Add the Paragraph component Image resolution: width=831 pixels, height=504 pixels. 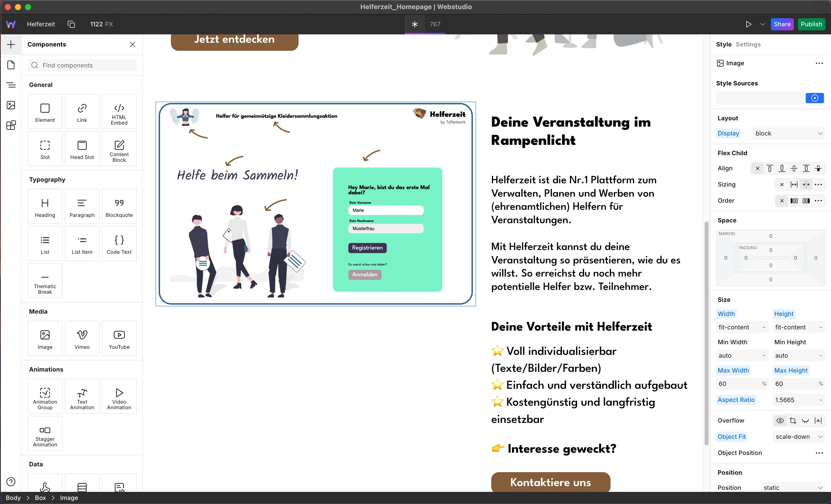coord(82,207)
